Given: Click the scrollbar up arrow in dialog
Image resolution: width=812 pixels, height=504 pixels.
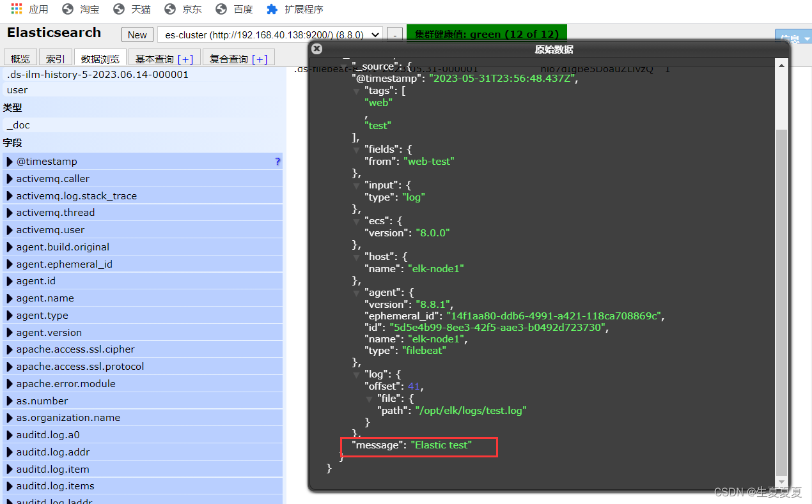Looking at the screenshot, I should [781, 65].
